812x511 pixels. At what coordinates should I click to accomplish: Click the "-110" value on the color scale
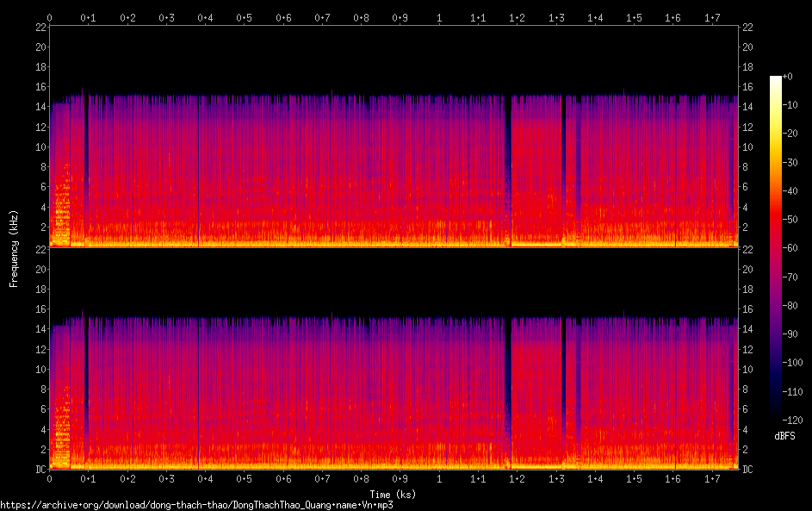[x=792, y=391]
